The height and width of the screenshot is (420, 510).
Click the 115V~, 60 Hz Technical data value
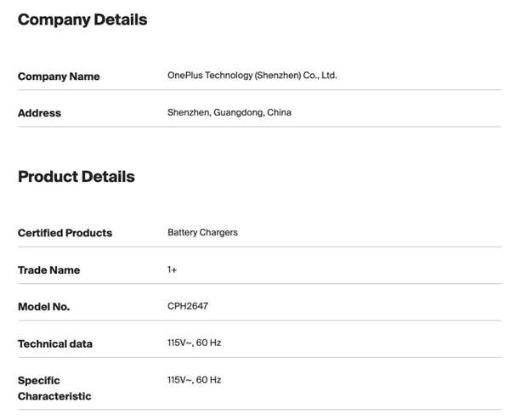[x=194, y=343]
